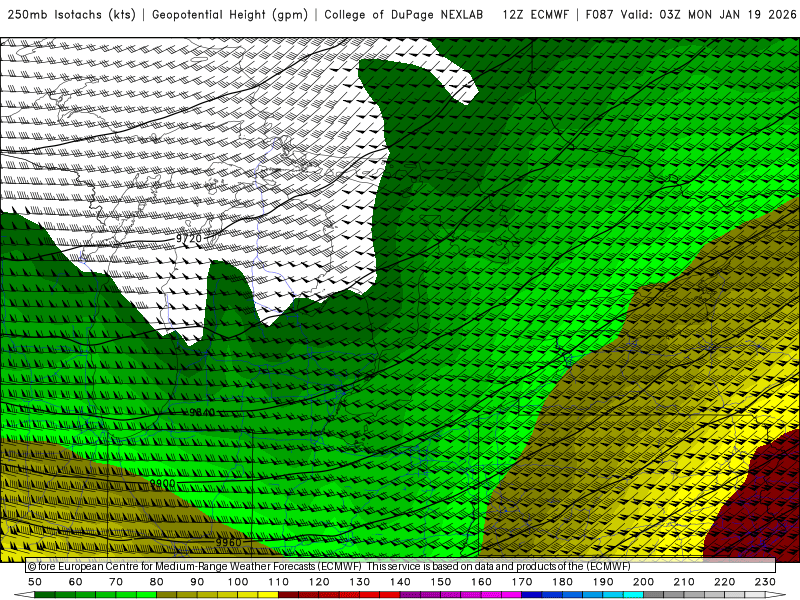Image resolution: width=800 pixels, height=600 pixels.
Task: Click the 230 value on the color scale
Action: pos(765,582)
